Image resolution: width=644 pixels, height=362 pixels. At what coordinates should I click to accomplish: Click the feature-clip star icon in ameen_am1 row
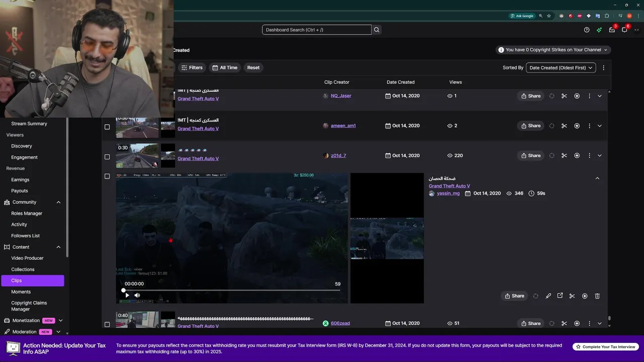click(x=577, y=126)
